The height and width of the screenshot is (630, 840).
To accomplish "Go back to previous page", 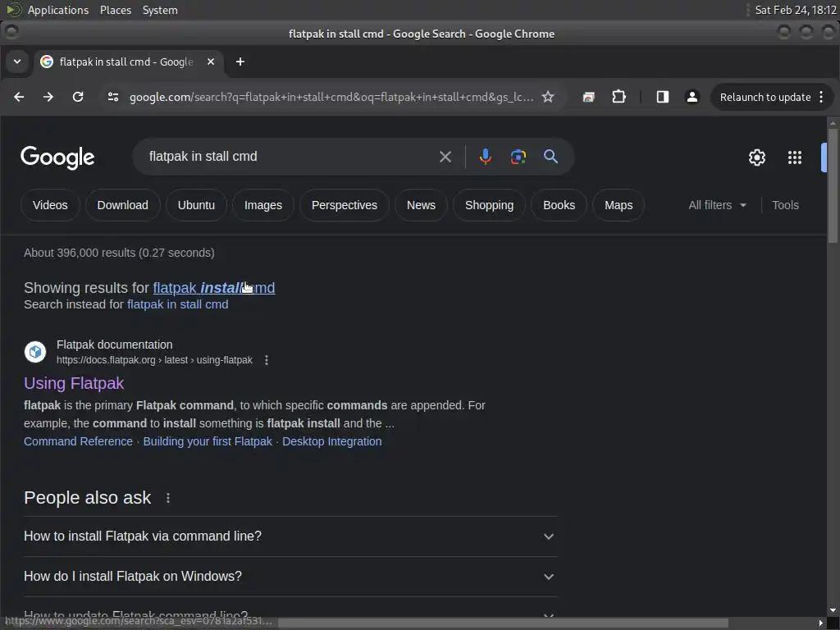I will [19, 97].
